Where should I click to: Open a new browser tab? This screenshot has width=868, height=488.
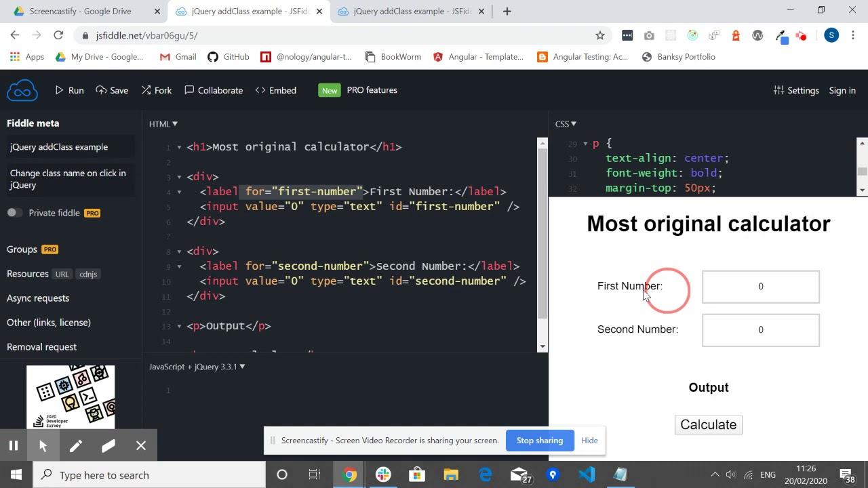pyautogui.click(x=507, y=12)
